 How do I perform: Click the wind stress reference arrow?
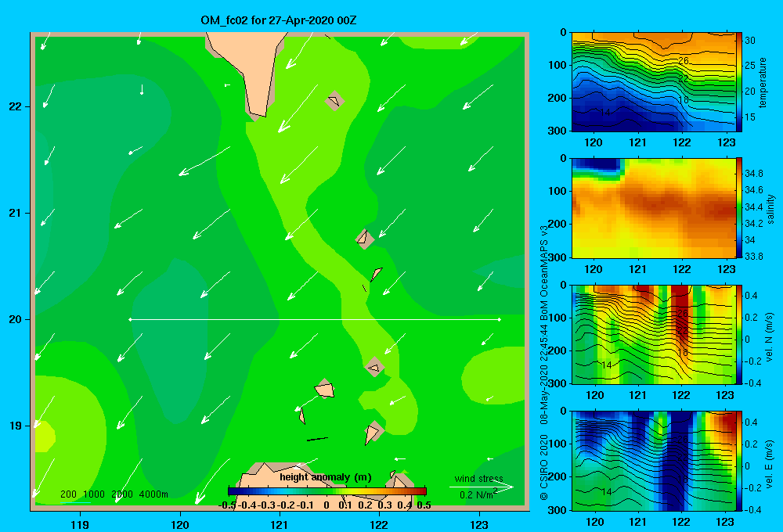481,487
